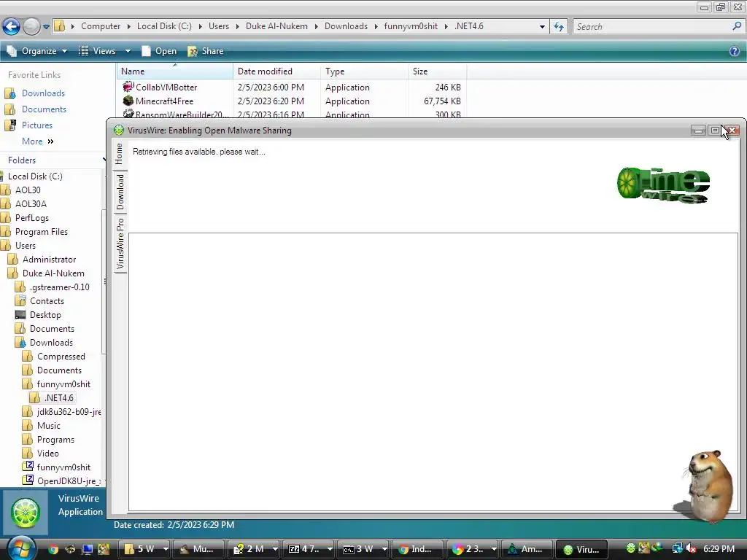The width and height of the screenshot is (747, 560).
Task: Go back with the Explorer back arrow
Action: [12, 27]
